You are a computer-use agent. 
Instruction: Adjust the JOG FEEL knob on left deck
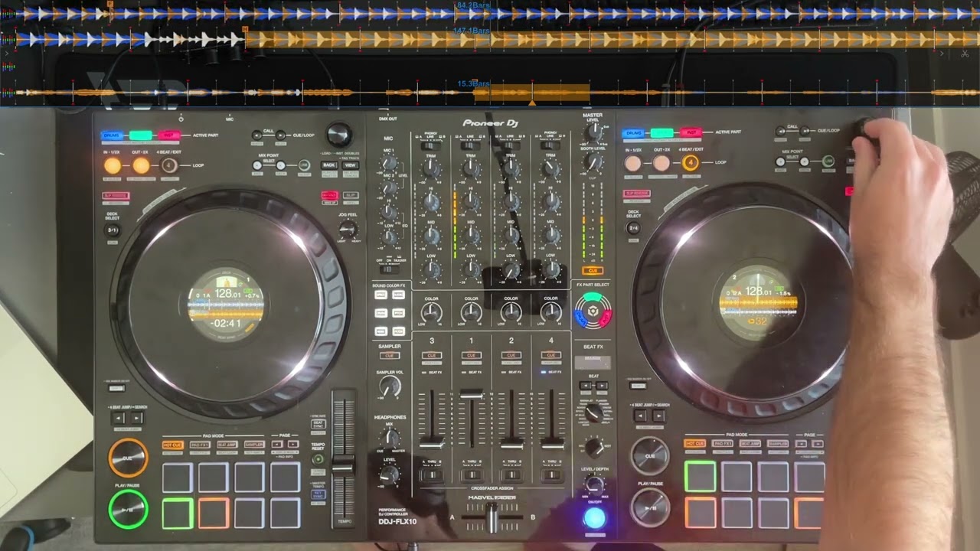pyautogui.click(x=347, y=229)
